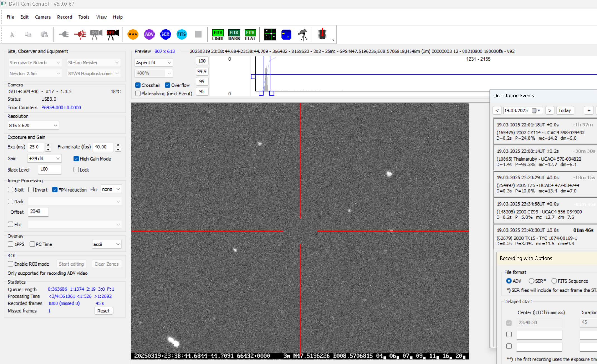Open the Newton 2.5m telescope dropdown
597x364 pixels.
coord(35,73)
